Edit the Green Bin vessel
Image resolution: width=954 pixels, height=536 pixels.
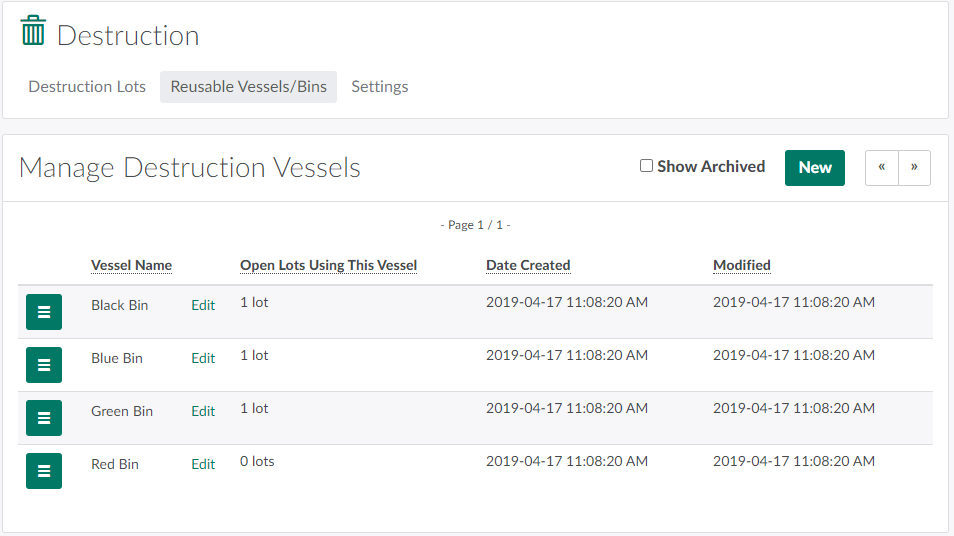[x=203, y=412]
